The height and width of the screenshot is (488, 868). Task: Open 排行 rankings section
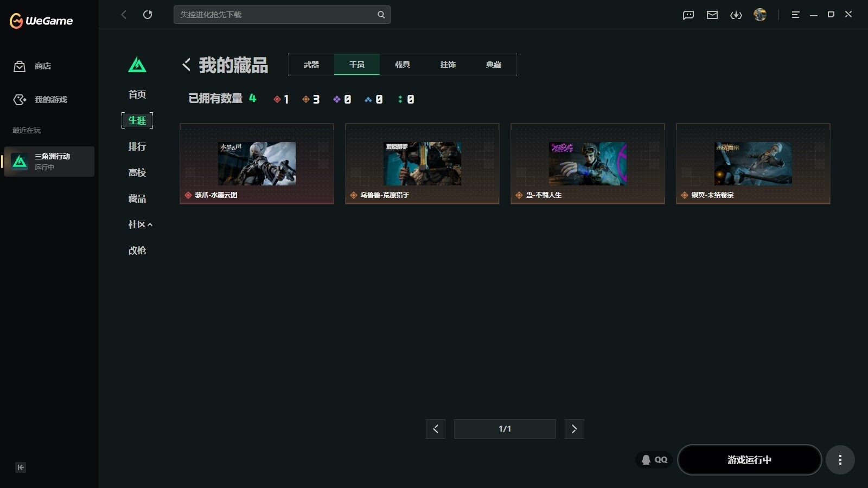pyautogui.click(x=137, y=146)
